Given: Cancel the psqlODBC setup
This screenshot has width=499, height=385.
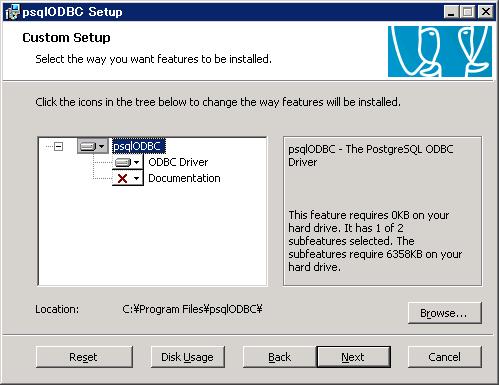Looking at the screenshot, I should coord(445,357).
